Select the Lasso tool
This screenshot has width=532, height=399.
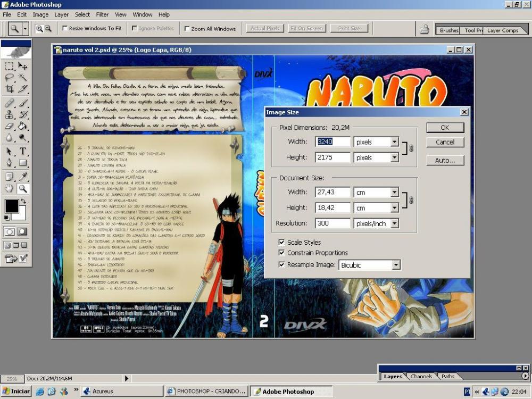(x=10, y=78)
